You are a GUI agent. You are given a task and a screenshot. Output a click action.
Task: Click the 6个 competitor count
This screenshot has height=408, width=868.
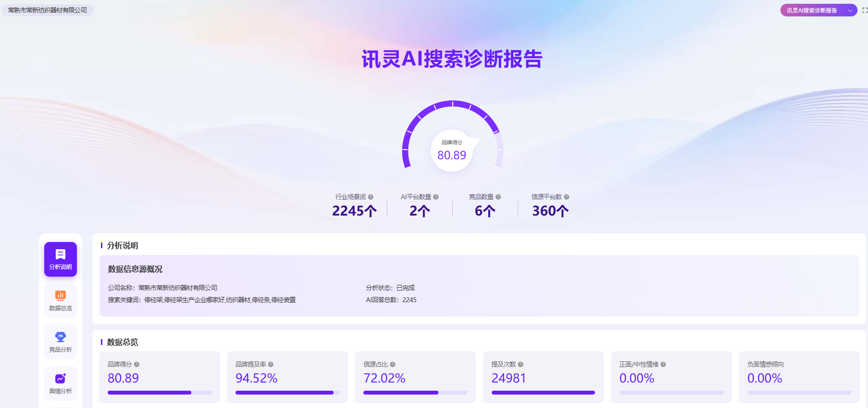click(485, 211)
